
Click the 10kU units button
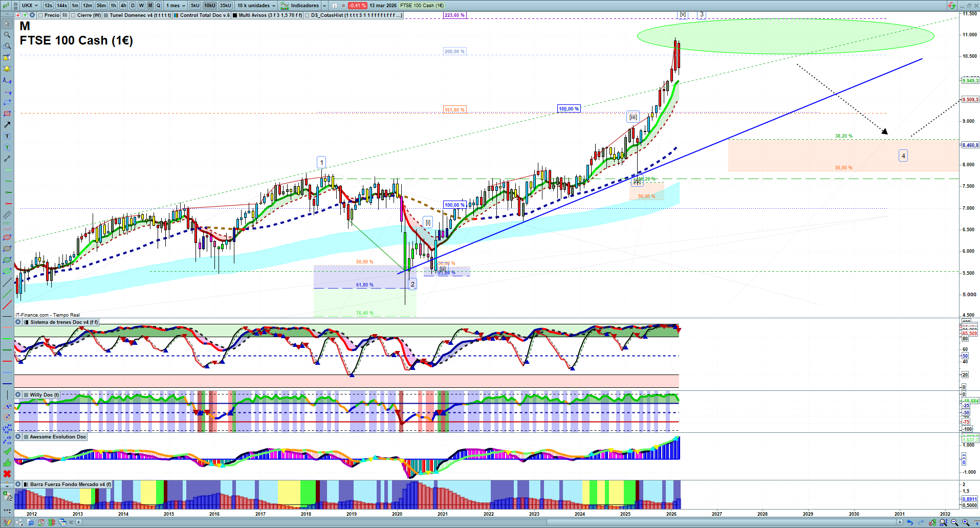pyautogui.click(x=210, y=6)
